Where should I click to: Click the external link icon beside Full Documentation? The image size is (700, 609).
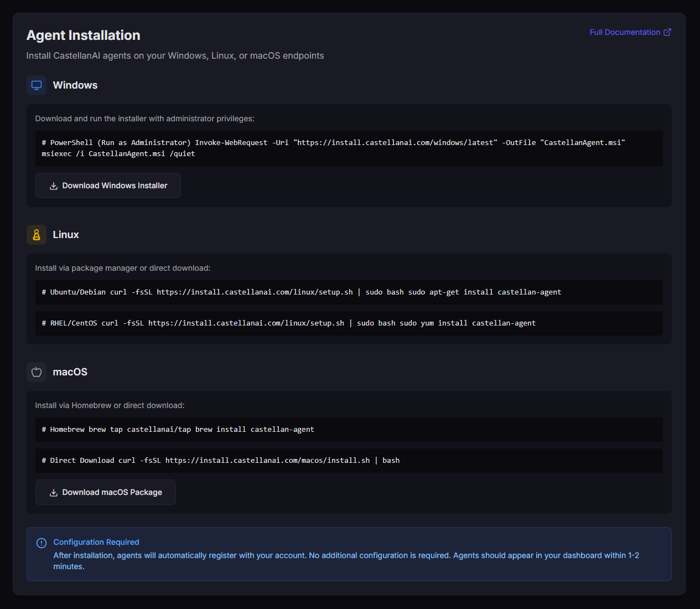(x=667, y=32)
